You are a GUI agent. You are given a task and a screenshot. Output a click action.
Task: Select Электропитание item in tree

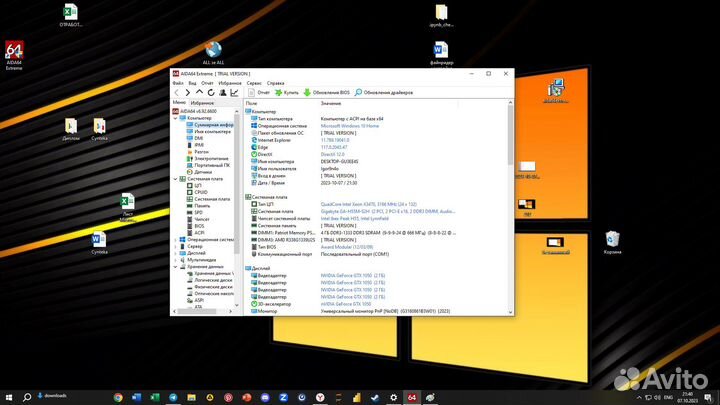[x=207, y=158]
